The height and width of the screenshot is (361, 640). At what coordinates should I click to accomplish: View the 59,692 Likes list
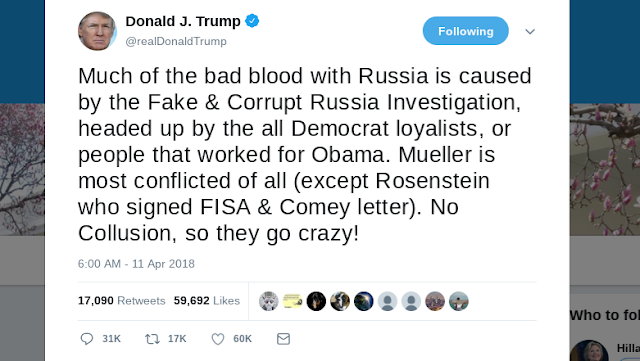(x=207, y=301)
